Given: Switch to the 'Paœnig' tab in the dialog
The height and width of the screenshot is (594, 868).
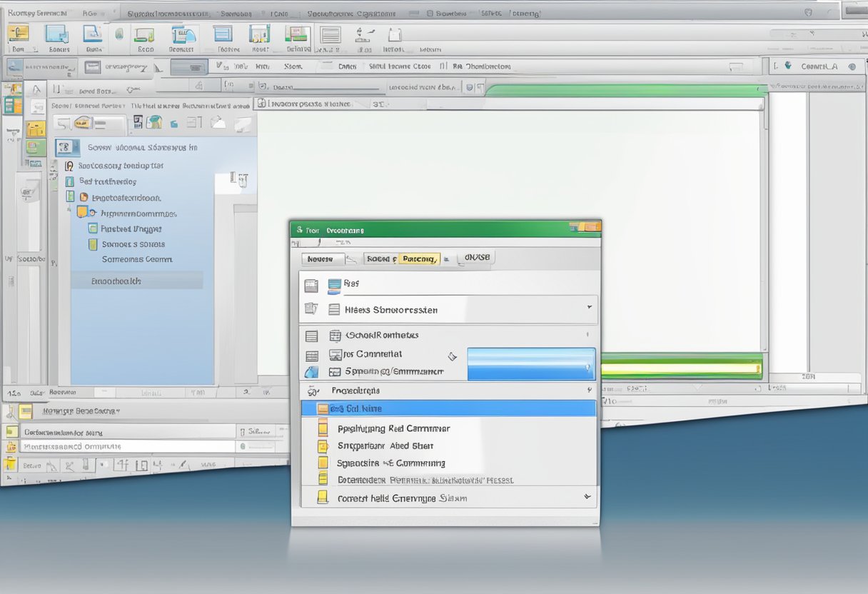Looking at the screenshot, I should click(x=418, y=259).
